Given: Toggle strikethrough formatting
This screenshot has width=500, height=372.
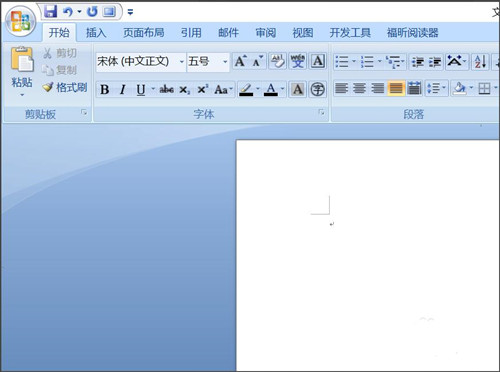Looking at the screenshot, I should 166,89.
